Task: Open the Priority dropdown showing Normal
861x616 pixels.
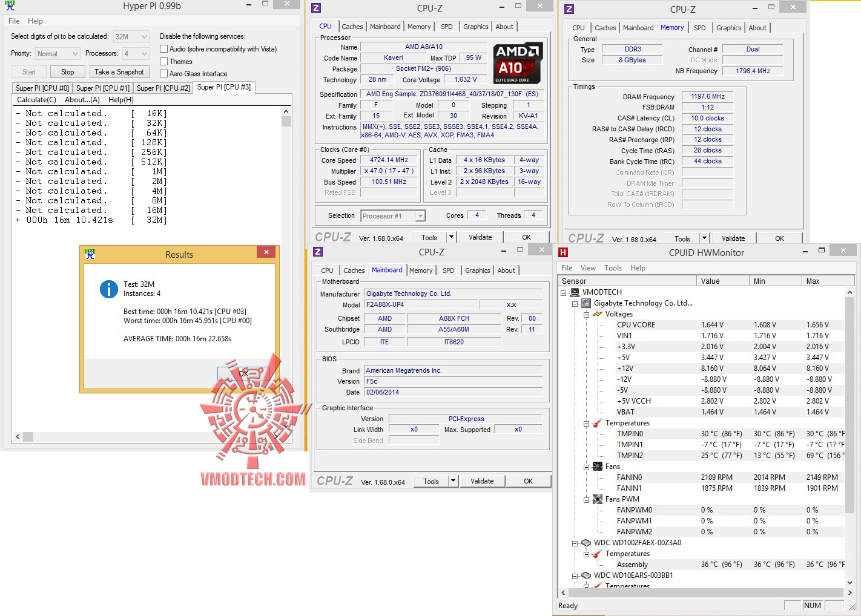Action: pos(58,54)
